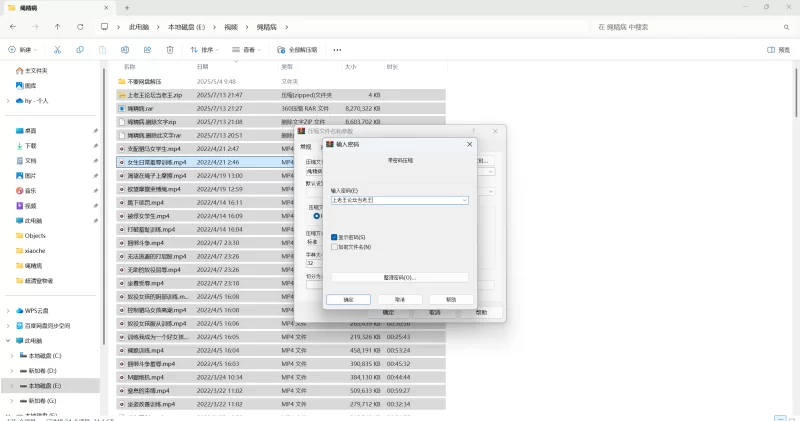Open the three-dot See more menu
This screenshot has height=421, width=800.
(337, 50)
